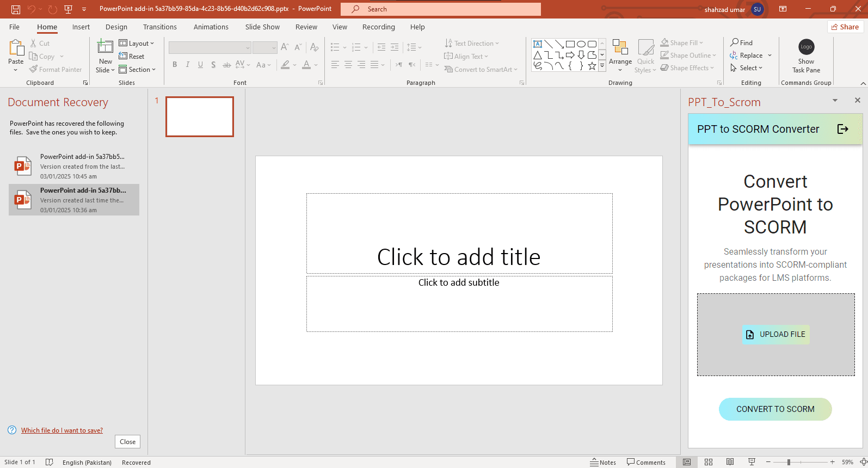
Task: Select the oval shape icon
Action: click(x=581, y=44)
